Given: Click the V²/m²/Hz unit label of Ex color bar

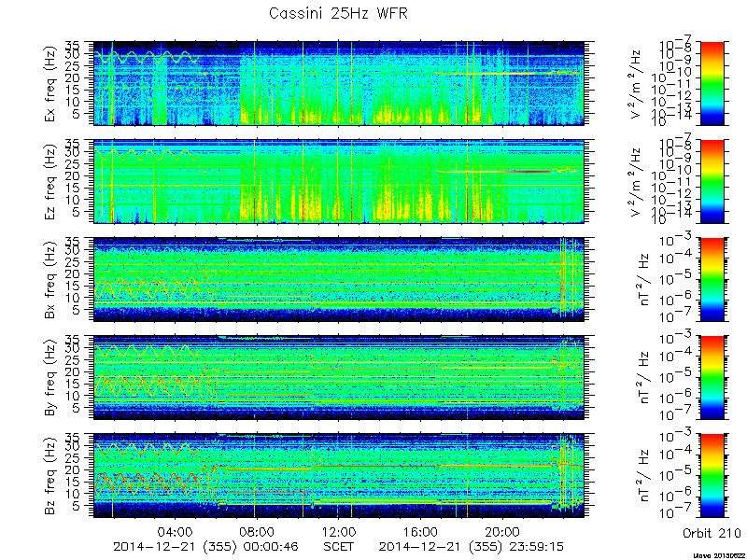Looking at the screenshot, I should 637,84.
